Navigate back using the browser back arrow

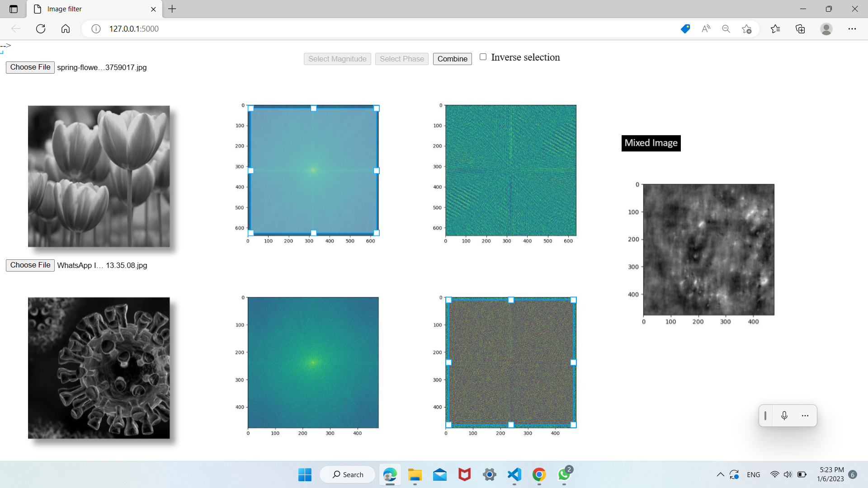tap(16, 28)
